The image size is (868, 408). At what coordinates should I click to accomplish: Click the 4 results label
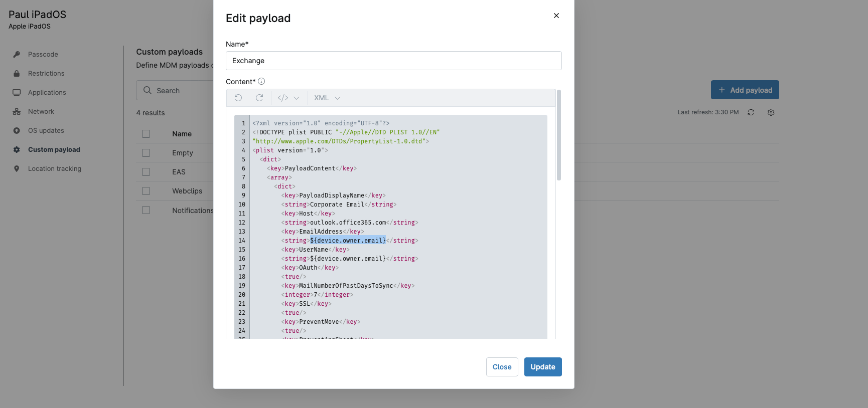(x=151, y=113)
